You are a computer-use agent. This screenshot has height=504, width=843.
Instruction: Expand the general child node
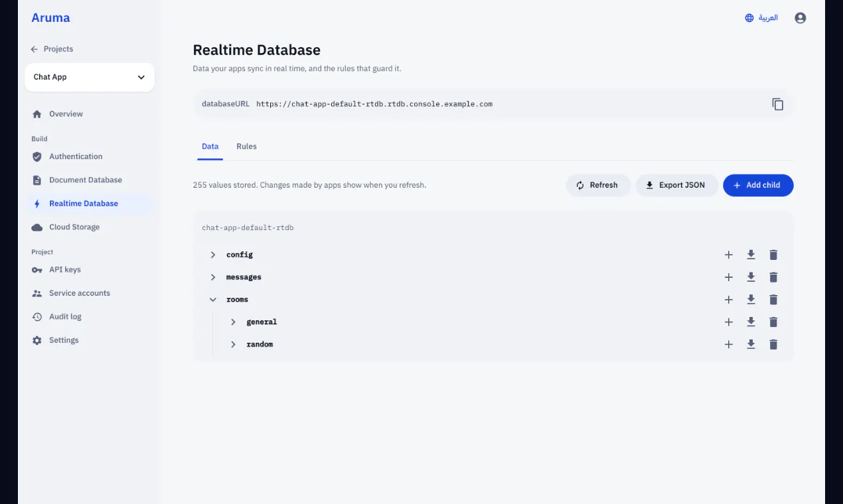[233, 322]
